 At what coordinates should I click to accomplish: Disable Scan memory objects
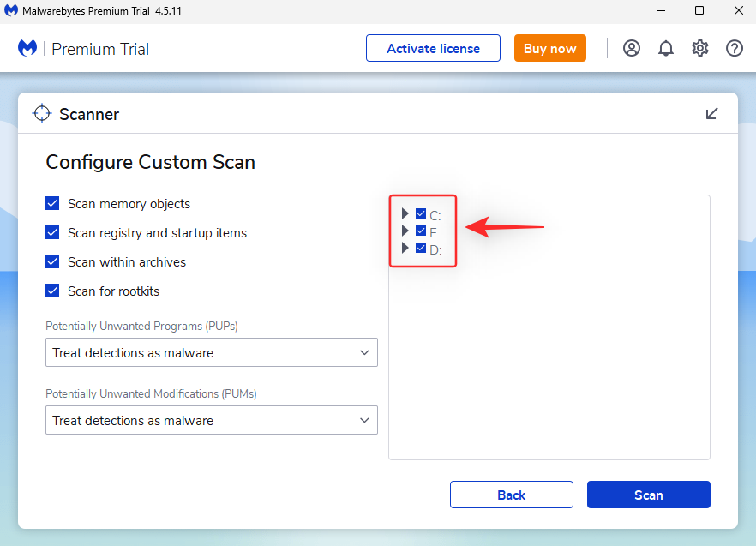(52, 204)
